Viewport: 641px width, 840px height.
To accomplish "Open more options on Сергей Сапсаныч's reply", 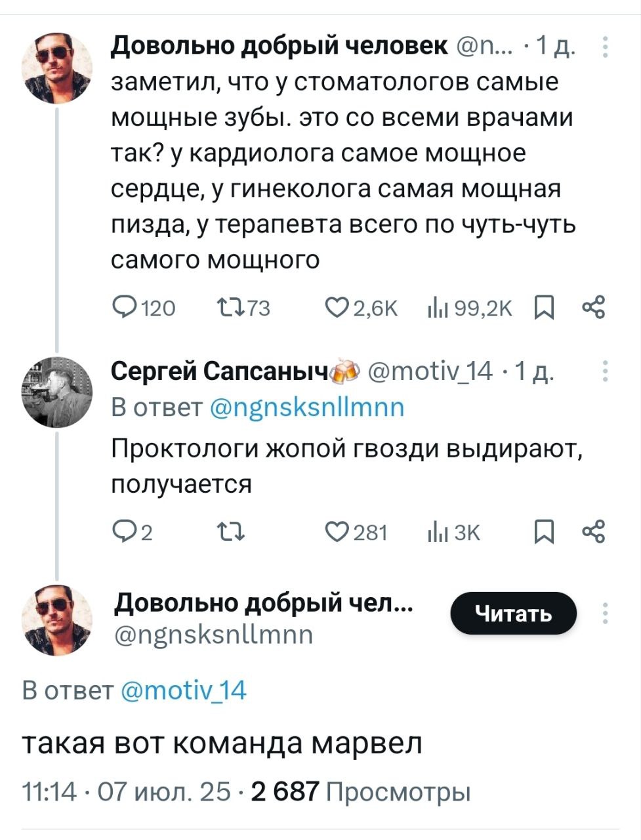I will [605, 371].
